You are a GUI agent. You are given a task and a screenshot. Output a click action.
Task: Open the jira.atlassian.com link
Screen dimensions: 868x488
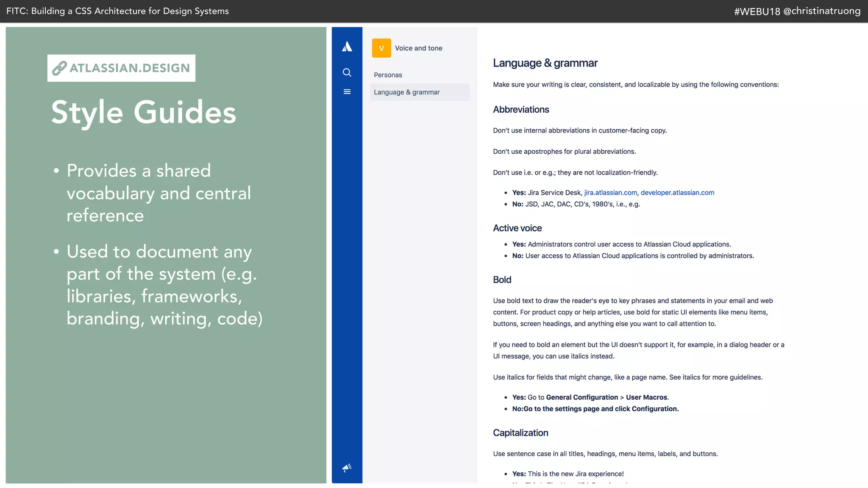[610, 193]
